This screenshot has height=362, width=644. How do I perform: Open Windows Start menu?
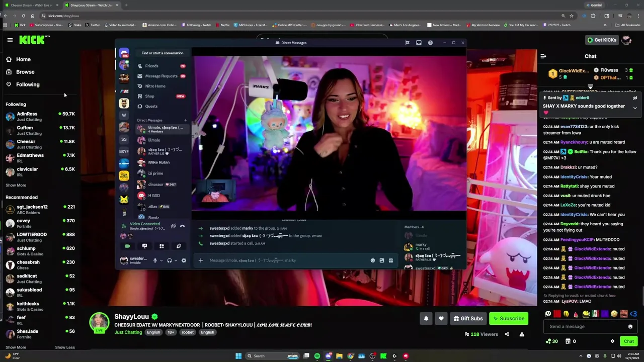click(x=238, y=356)
